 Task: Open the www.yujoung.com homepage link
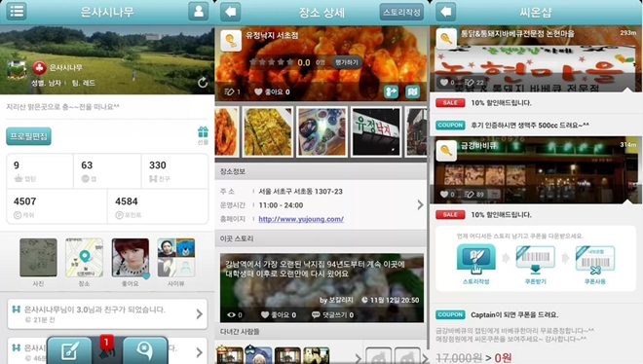tap(301, 219)
